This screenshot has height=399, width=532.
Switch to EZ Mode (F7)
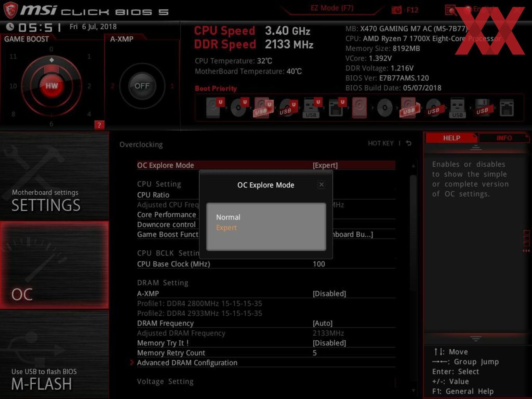click(x=332, y=8)
